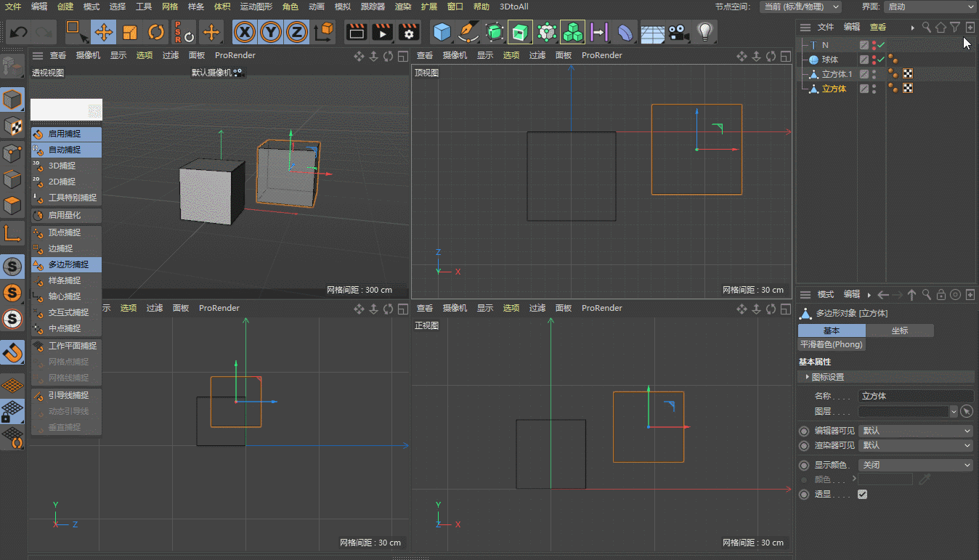Click the Undo arrow icon

coord(19,32)
